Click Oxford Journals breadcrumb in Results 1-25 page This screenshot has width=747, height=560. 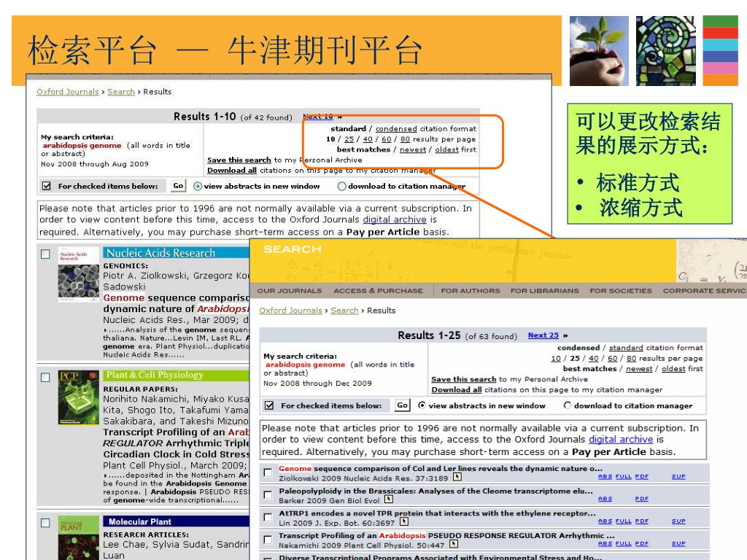[x=290, y=311]
